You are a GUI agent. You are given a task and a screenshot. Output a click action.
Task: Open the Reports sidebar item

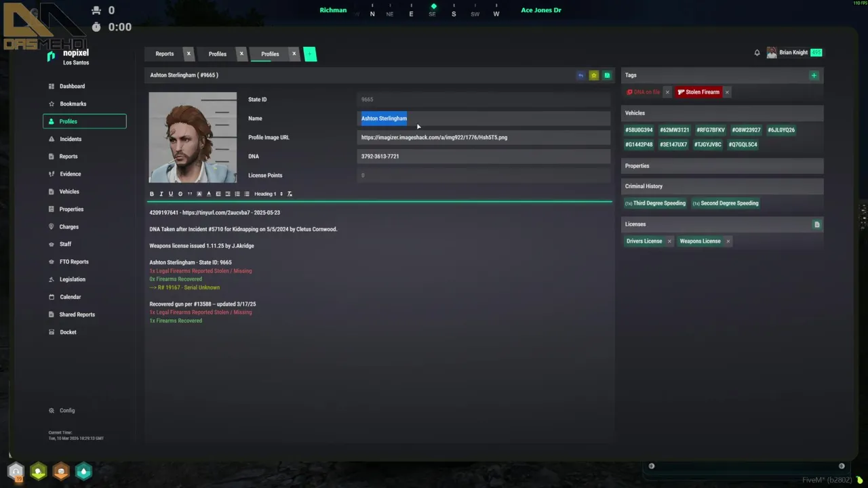tap(85, 157)
